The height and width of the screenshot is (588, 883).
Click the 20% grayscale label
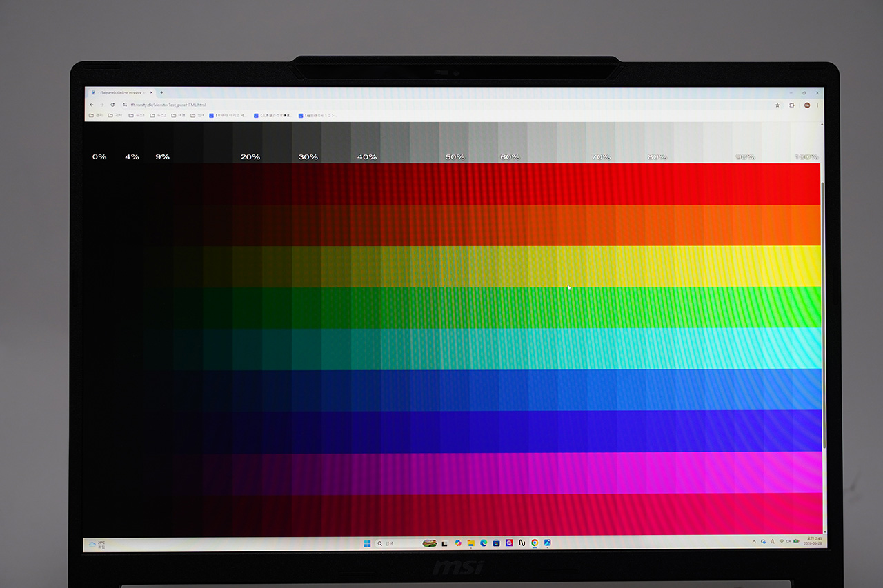pyautogui.click(x=250, y=157)
